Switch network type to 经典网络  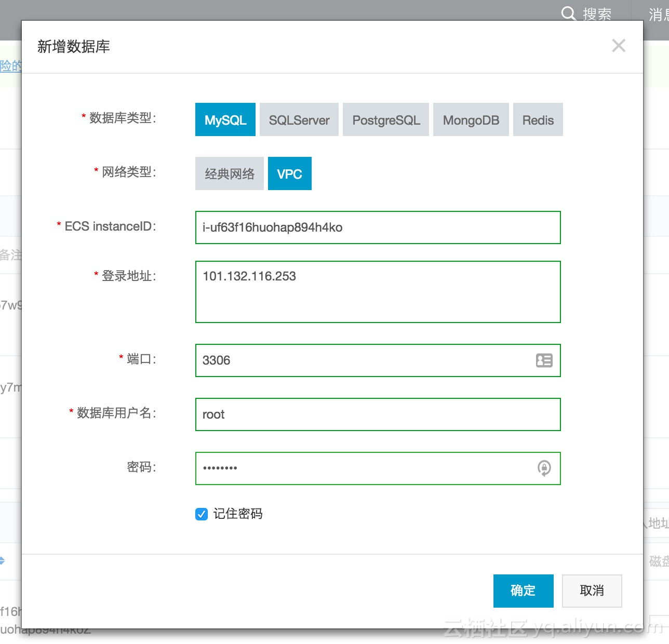tap(230, 173)
